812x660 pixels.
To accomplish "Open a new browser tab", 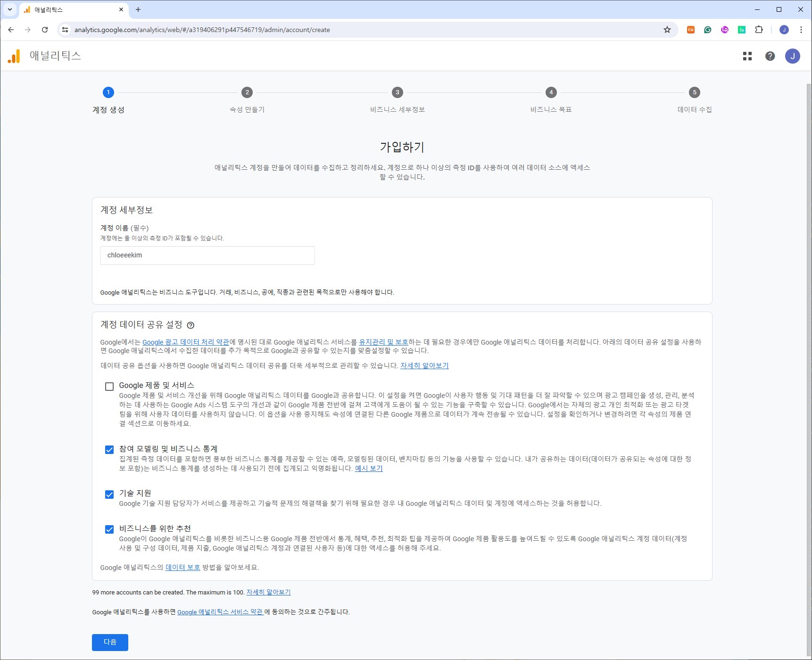I will click(138, 9).
